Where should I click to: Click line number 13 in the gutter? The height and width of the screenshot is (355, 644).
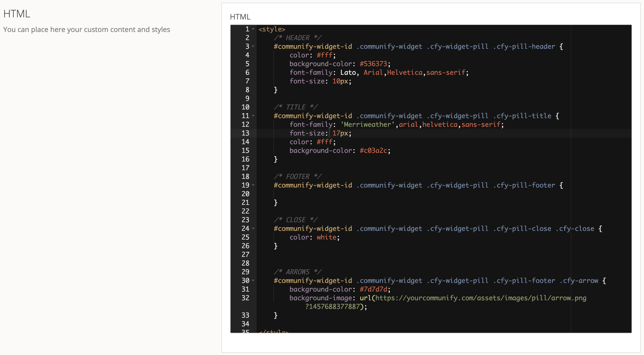(x=245, y=133)
